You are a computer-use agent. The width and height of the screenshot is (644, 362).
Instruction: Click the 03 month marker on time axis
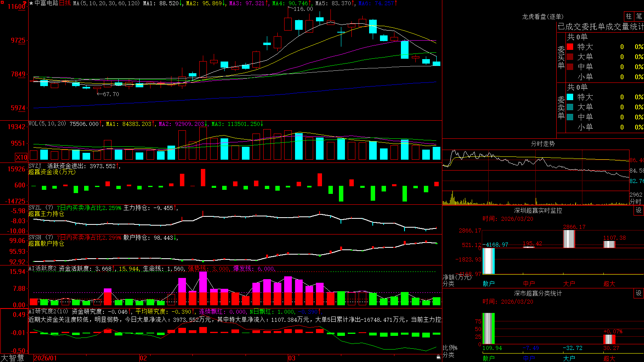tap(292, 358)
